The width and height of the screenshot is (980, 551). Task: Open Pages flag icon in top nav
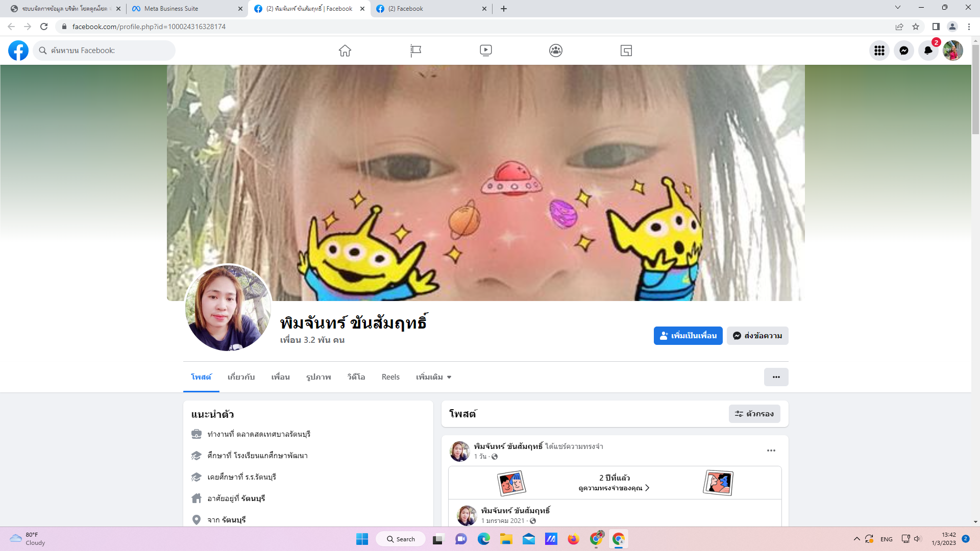tap(415, 51)
